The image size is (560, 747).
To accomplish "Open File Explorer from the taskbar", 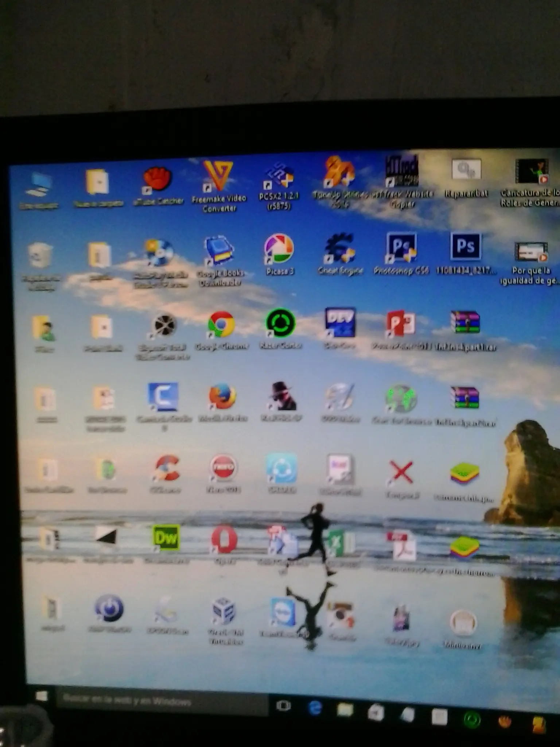I will point(345,710).
